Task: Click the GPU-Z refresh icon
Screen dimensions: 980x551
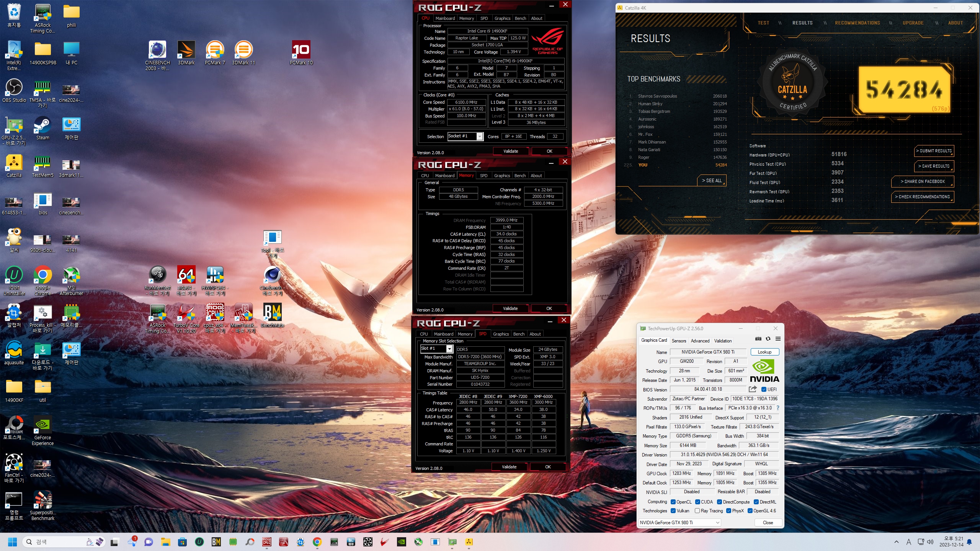Action: click(768, 339)
